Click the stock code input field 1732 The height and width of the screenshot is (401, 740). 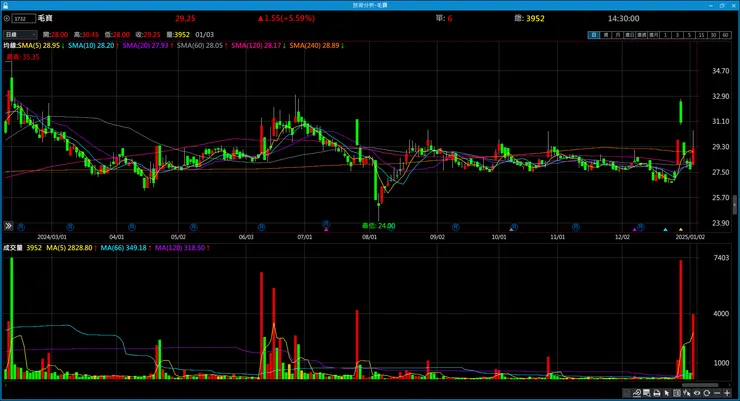point(24,18)
